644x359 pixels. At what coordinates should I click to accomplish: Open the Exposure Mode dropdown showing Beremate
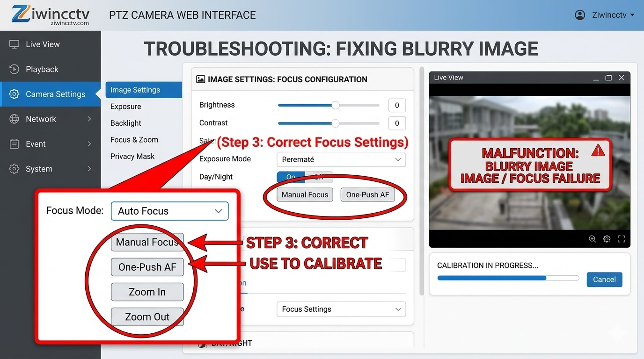(x=341, y=159)
